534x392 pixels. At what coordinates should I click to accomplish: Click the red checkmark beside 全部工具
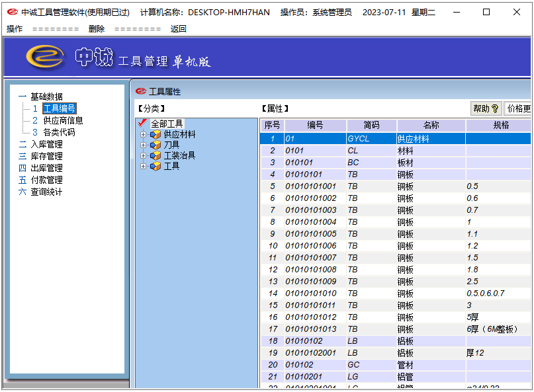point(143,123)
